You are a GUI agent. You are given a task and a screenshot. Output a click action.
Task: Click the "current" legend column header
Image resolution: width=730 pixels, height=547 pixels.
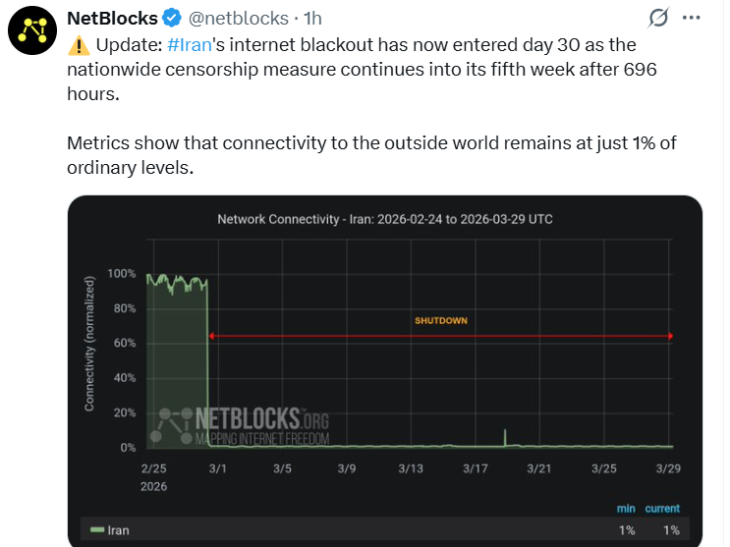662,509
